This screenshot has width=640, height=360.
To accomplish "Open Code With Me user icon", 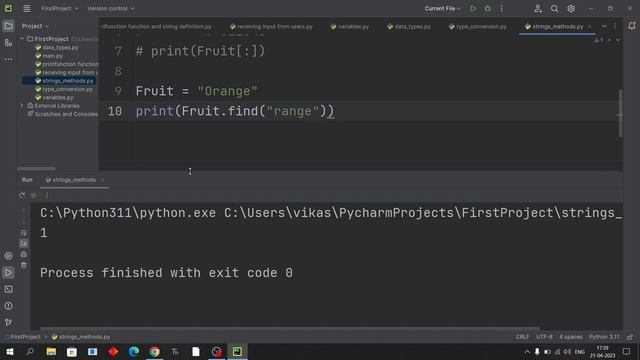I will coord(538,8).
